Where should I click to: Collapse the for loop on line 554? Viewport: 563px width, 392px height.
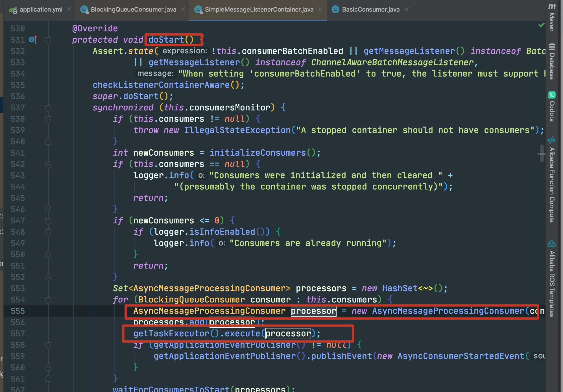point(48,300)
